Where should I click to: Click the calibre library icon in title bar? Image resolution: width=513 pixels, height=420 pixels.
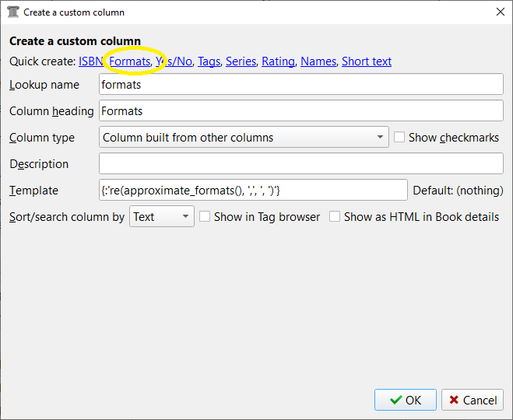coord(12,12)
